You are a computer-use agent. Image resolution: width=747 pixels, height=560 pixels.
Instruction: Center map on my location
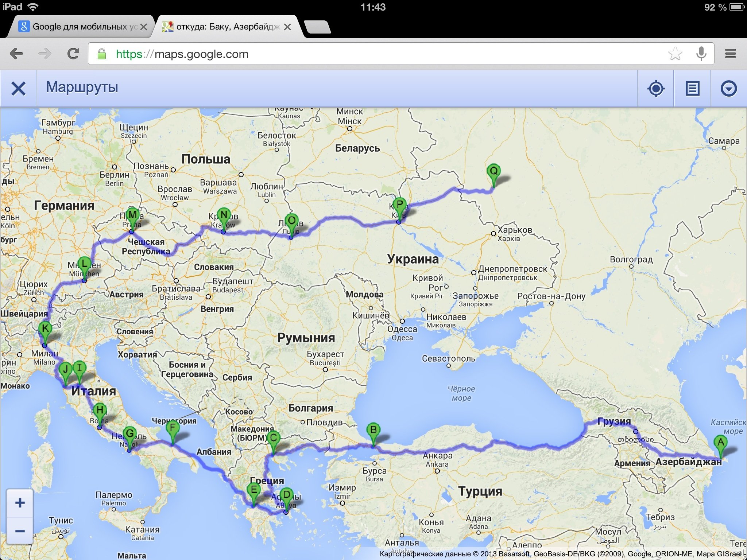tap(656, 89)
